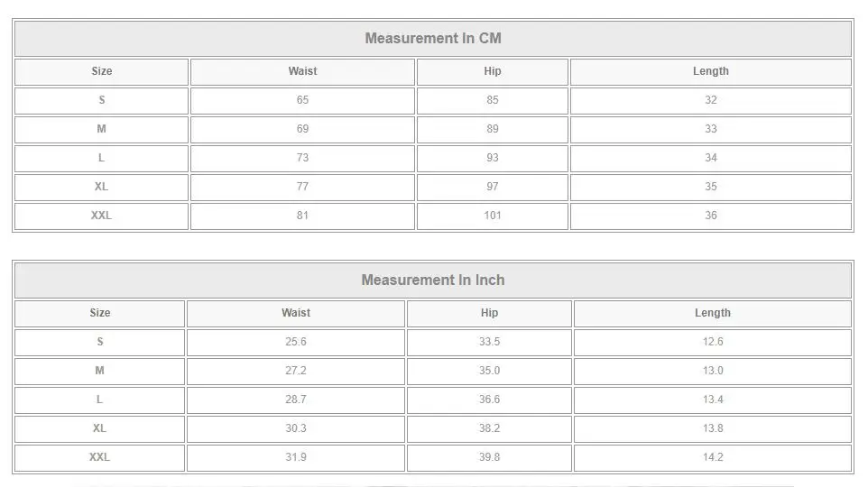The width and height of the screenshot is (868, 487).
Task: Click the Size header in the Inch table
Action: 100,313
